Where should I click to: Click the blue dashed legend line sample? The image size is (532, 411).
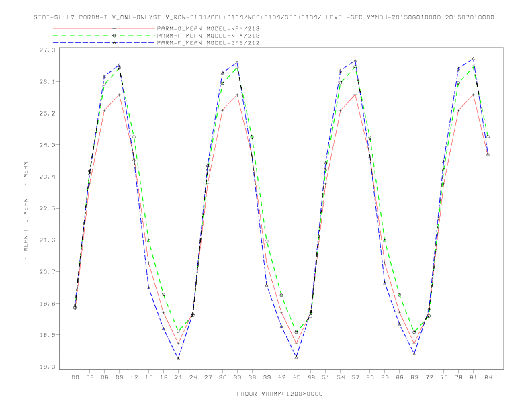pos(104,43)
